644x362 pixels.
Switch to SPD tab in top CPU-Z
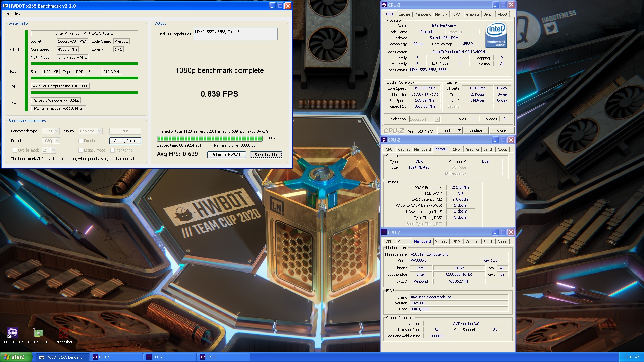(457, 14)
